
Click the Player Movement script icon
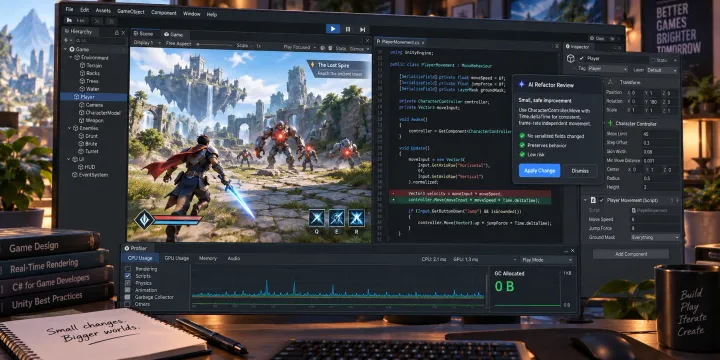coord(593,200)
